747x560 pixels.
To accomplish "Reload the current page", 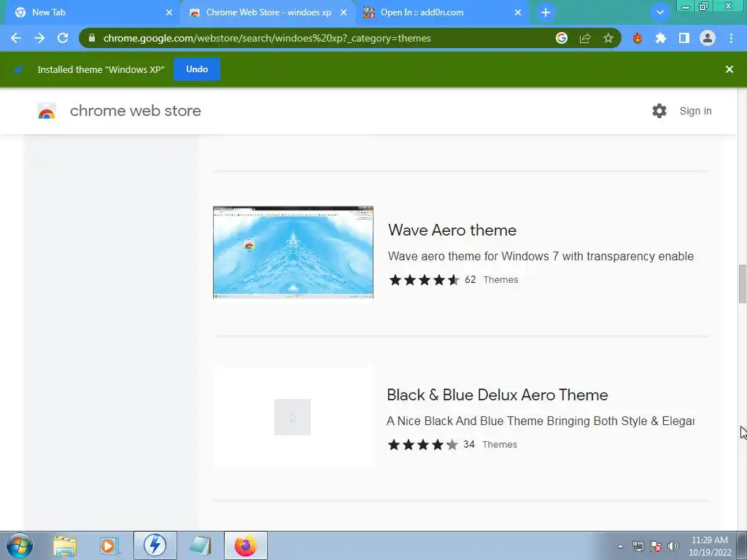I will pos(63,38).
